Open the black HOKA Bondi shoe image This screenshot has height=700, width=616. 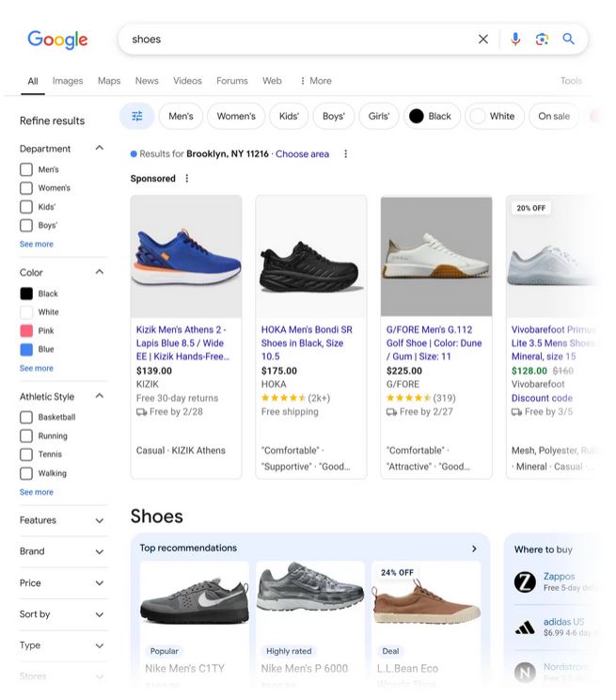[x=311, y=256]
